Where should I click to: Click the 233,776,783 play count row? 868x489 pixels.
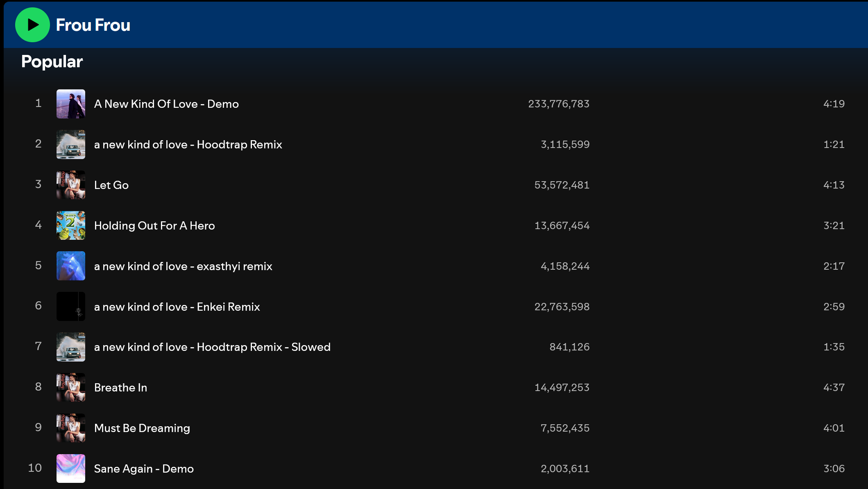[x=559, y=104]
